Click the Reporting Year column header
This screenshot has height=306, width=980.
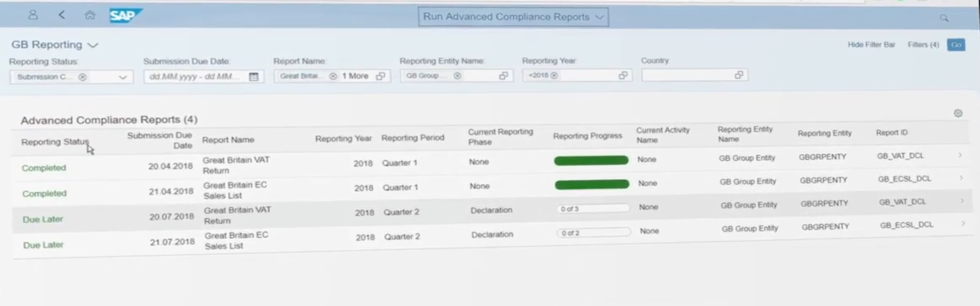pos(343,138)
